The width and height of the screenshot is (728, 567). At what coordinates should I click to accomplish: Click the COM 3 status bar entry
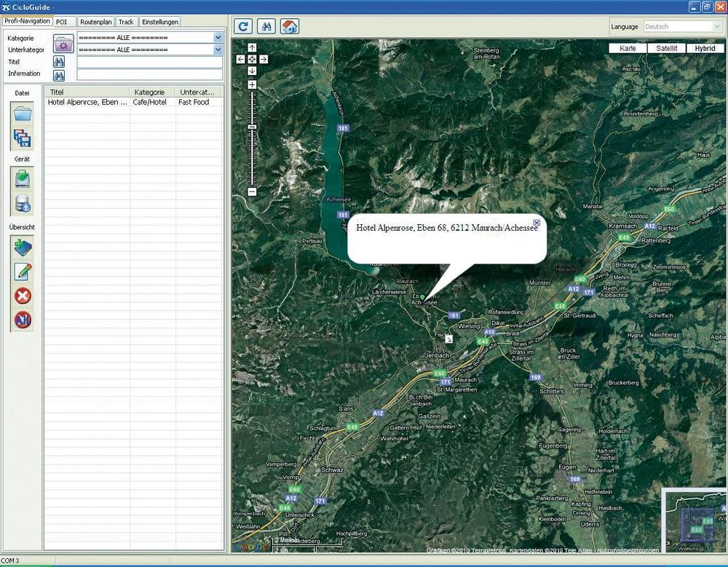click(10, 560)
